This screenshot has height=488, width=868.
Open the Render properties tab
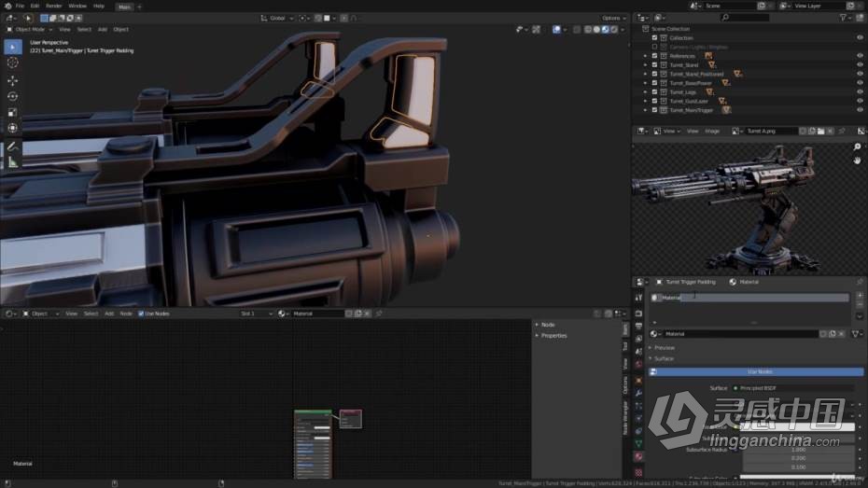638,314
